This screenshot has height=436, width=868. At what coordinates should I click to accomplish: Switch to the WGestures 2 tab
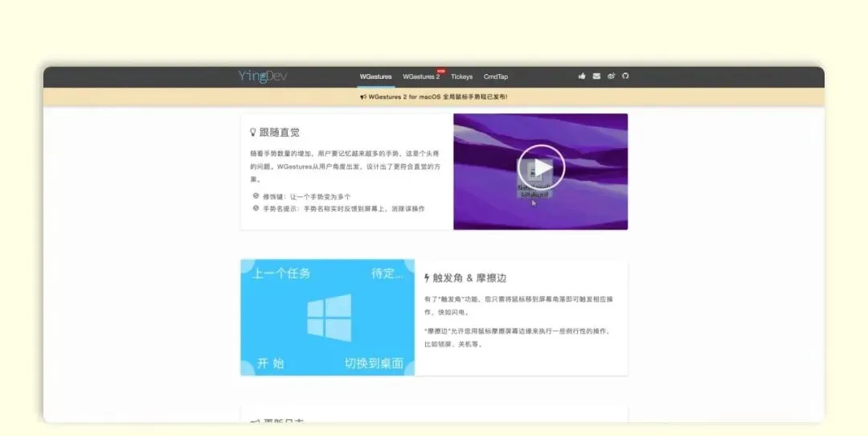pos(421,76)
